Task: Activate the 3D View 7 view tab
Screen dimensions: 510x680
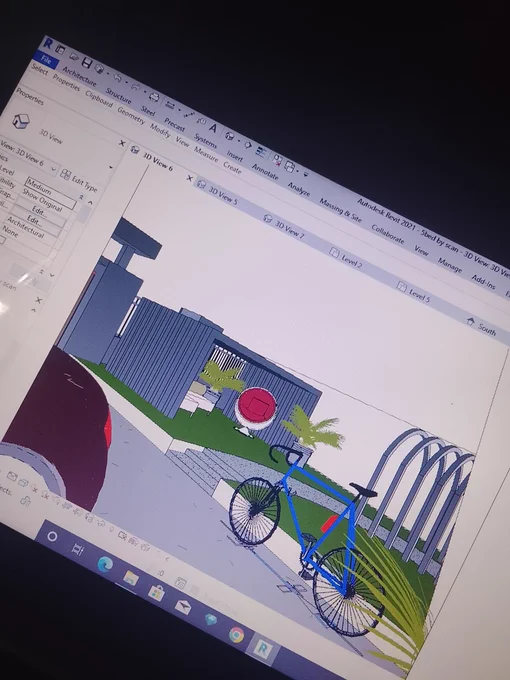Action: point(290,229)
